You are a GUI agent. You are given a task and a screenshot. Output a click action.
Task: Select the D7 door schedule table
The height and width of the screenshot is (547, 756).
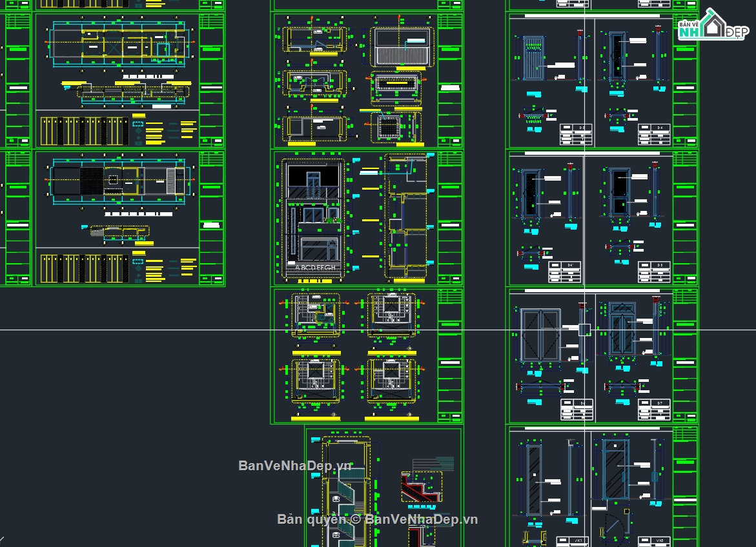tap(654, 410)
